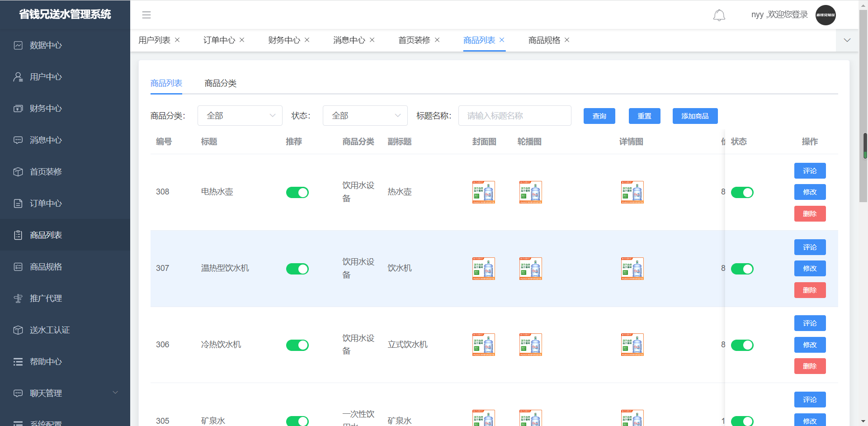The width and height of the screenshot is (868, 426).
Task: Click the notification bell icon
Action: pyautogui.click(x=719, y=15)
